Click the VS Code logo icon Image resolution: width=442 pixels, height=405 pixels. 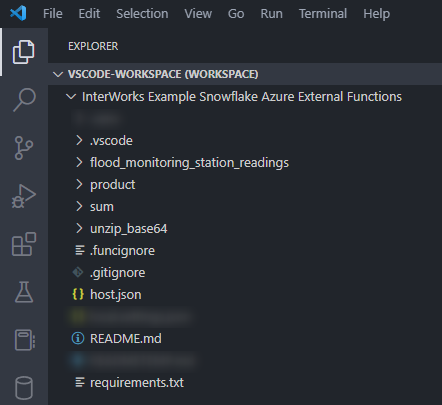click(x=18, y=13)
